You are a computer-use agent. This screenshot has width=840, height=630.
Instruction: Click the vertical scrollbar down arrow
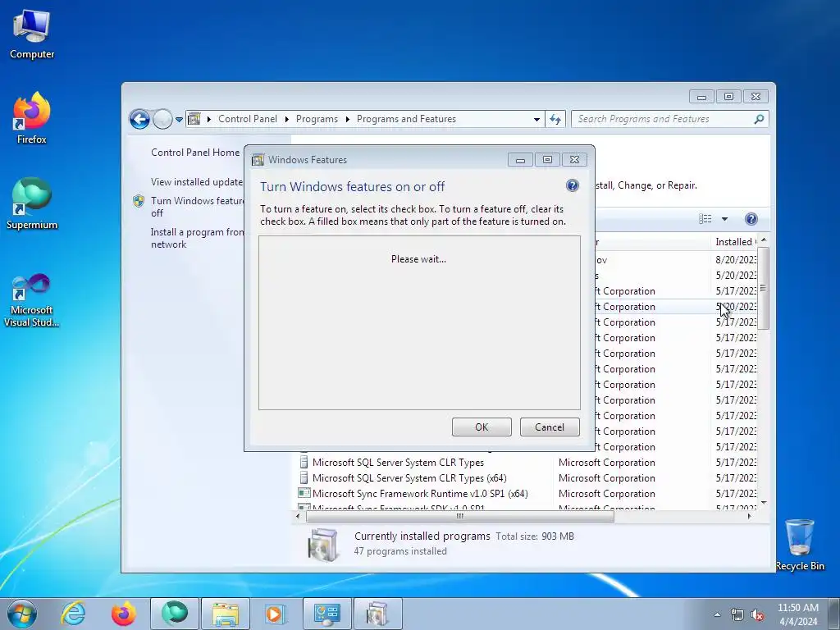click(x=764, y=503)
